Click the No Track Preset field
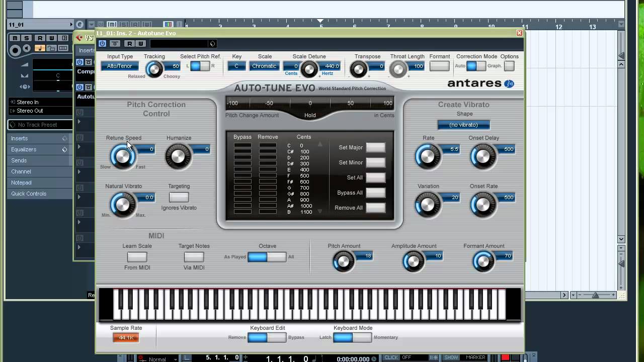Viewport: 644px width, 362px height. (38, 125)
